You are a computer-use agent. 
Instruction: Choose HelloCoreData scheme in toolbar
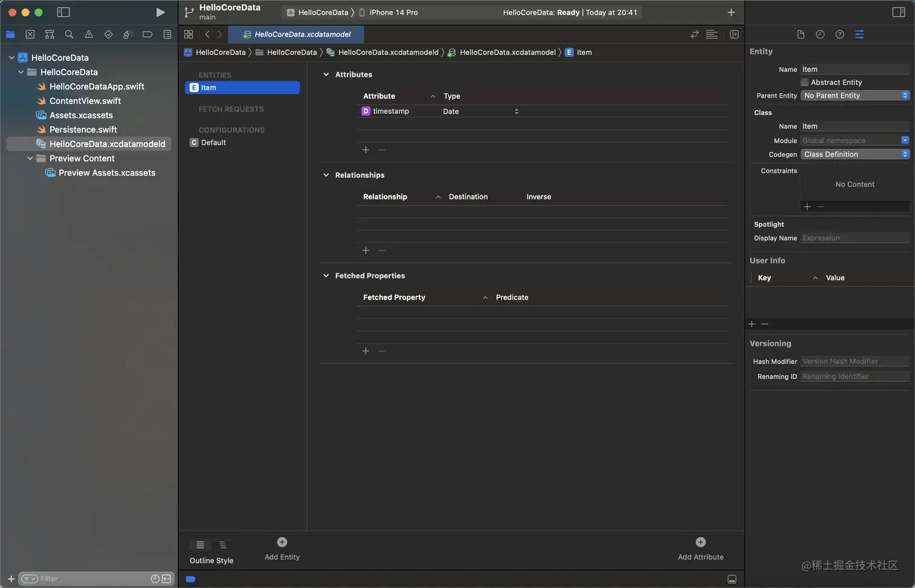(318, 12)
